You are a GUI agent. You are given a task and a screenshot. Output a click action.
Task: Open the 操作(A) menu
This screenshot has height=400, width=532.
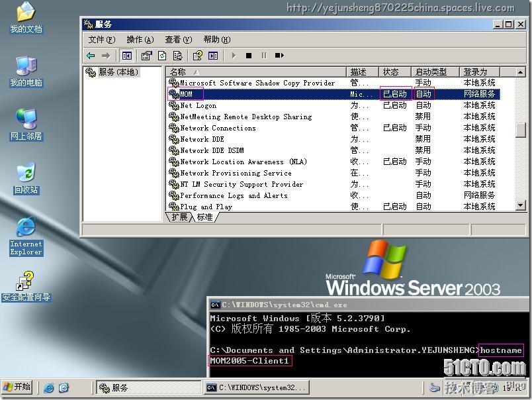140,40
